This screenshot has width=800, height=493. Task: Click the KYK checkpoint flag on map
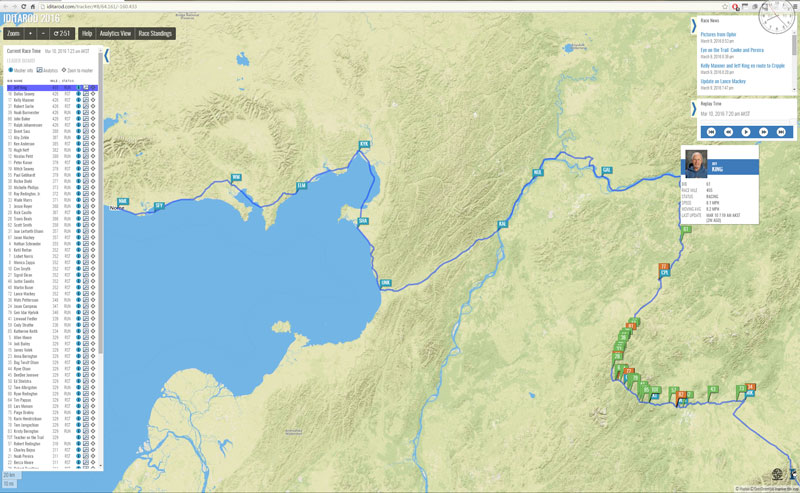click(364, 144)
